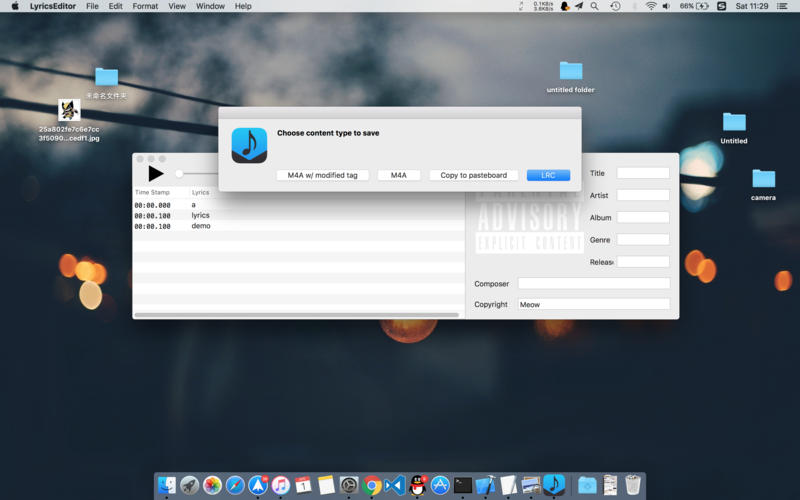
Task: Click the playback position slider knob
Action: (179, 173)
